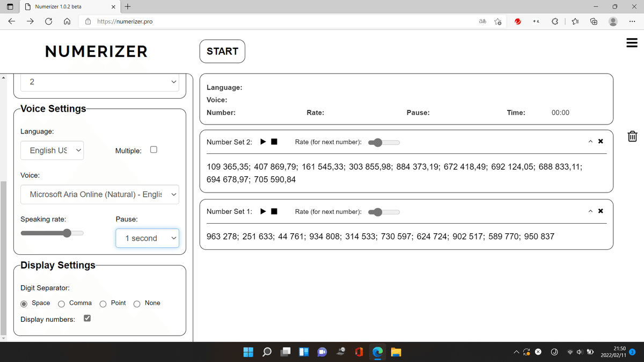Image resolution: width=644 pixels, height=362 pixels.
Task: Open the Language dropdown showing English US
Action: point(52,150)
